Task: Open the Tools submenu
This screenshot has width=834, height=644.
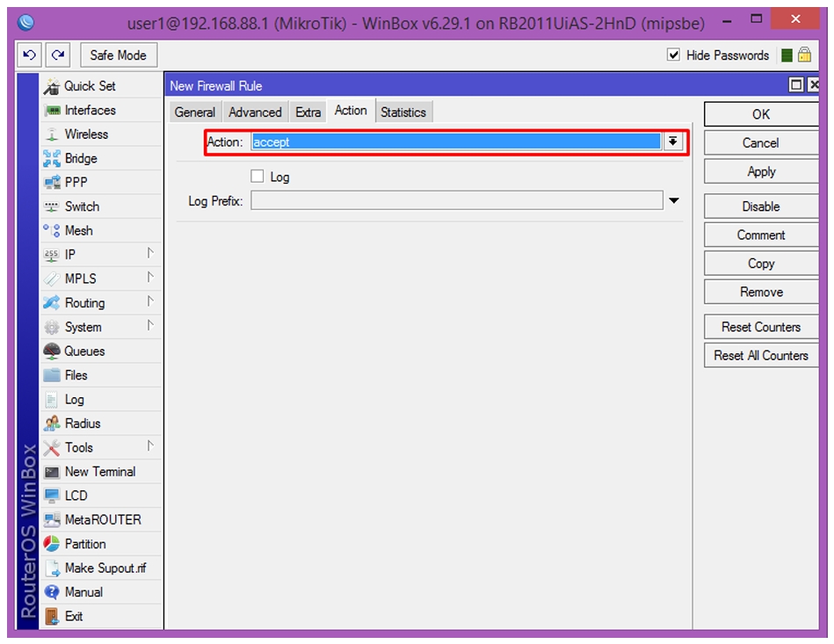Action: pos(101,448)
